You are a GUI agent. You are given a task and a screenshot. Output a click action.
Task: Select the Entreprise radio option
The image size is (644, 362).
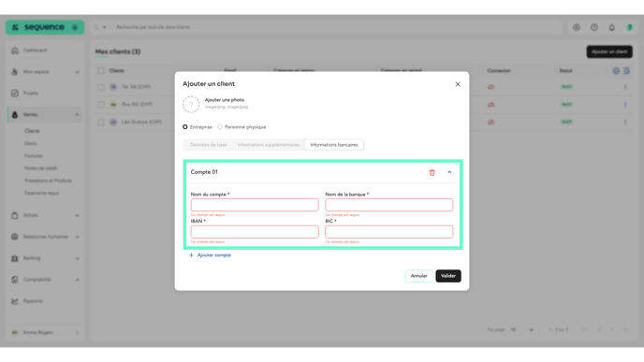pos(185,127)
